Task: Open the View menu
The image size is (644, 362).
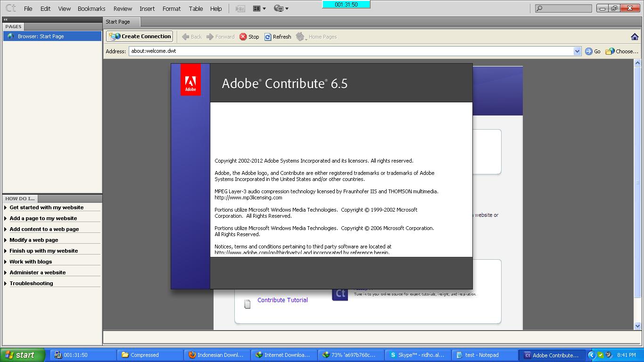Action: (x=64, y=8)
